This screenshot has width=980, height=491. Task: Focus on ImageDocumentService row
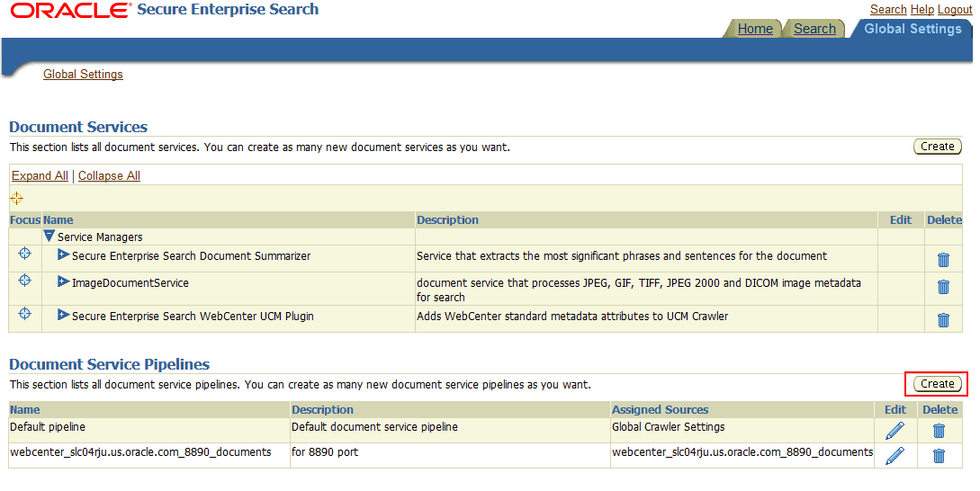(24, 280)
